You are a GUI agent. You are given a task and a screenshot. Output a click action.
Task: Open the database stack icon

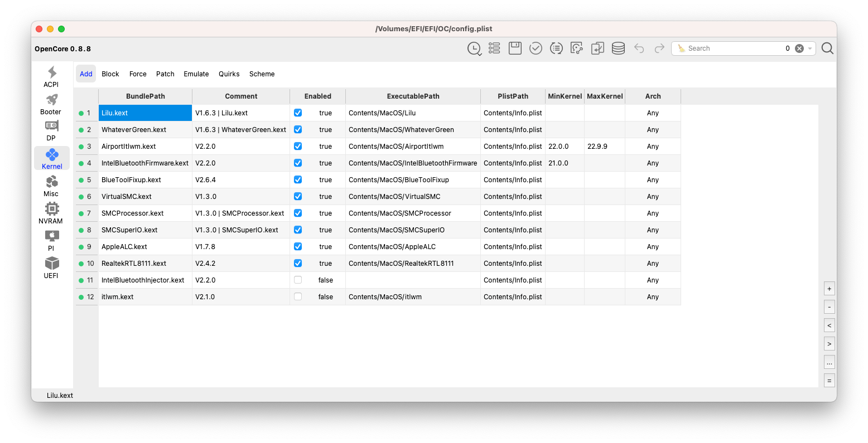(x=618, y=48)
